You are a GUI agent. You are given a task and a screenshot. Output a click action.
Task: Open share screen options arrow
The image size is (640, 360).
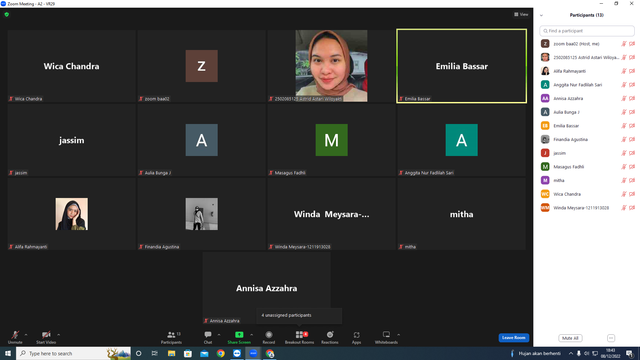tap(251, 335)
